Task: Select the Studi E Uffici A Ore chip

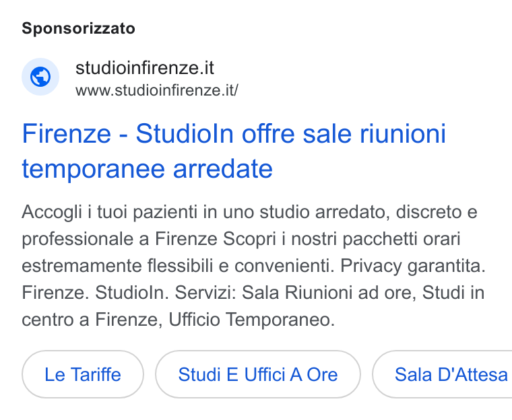Action: click(258, 374)
